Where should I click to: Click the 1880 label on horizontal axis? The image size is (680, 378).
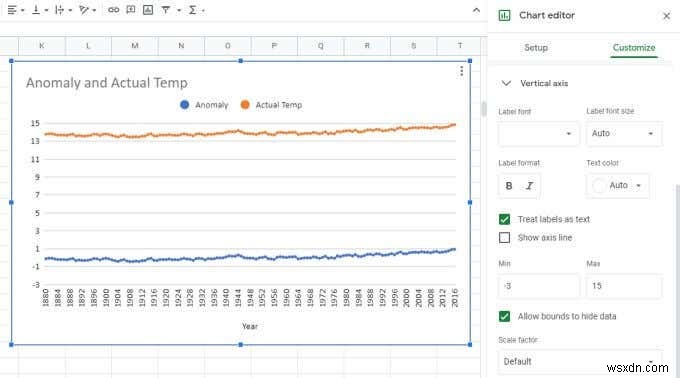(45, 298)
